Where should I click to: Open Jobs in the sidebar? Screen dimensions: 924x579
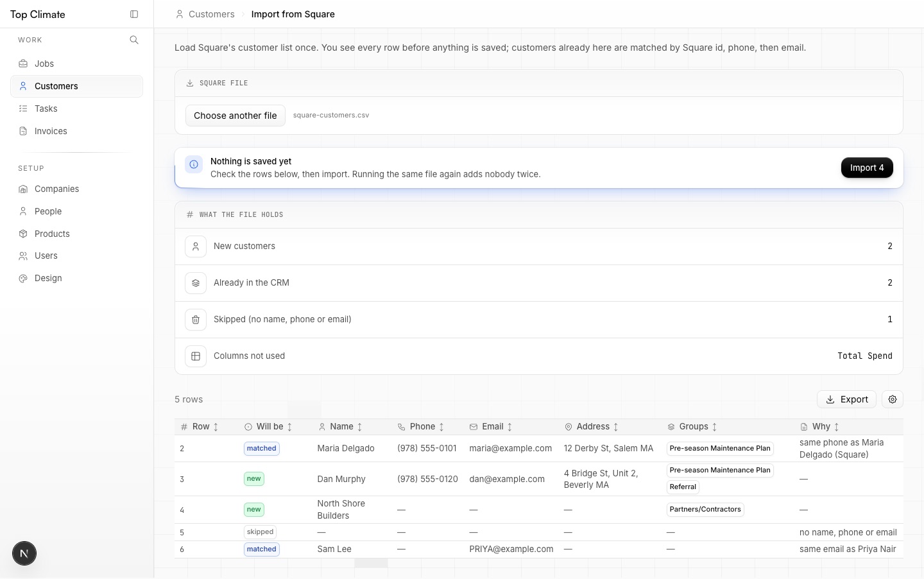click(76, 64)
